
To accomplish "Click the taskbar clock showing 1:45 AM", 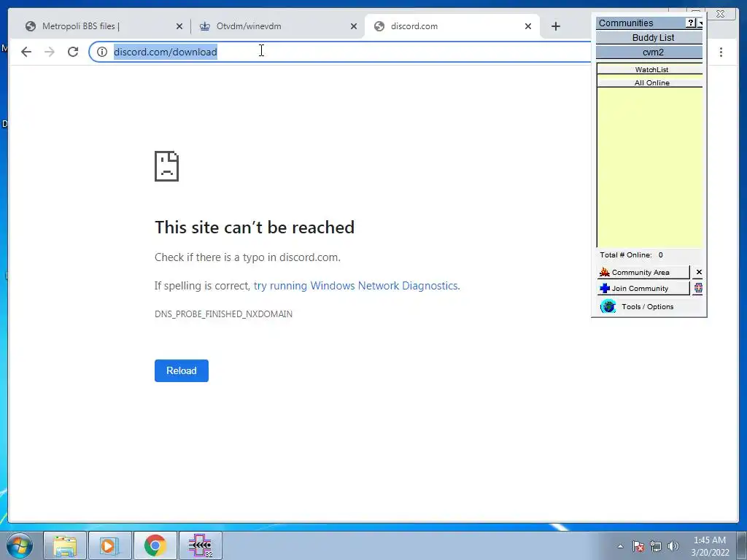I will (710, 546).
